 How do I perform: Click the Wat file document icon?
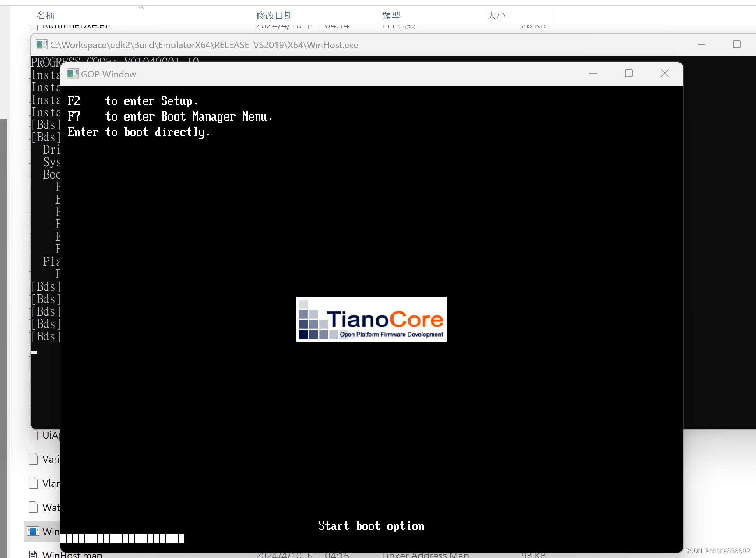33,507
